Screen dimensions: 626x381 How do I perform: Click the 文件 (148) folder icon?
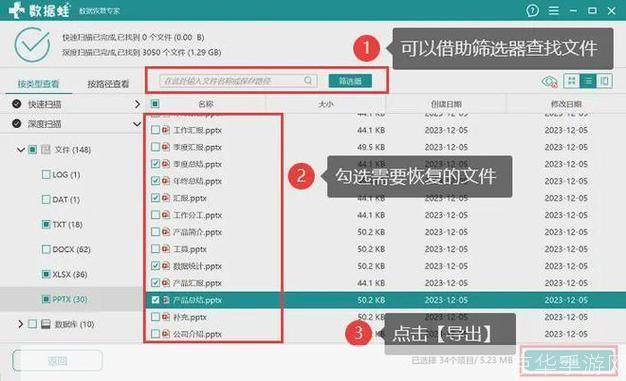(46, 150)
